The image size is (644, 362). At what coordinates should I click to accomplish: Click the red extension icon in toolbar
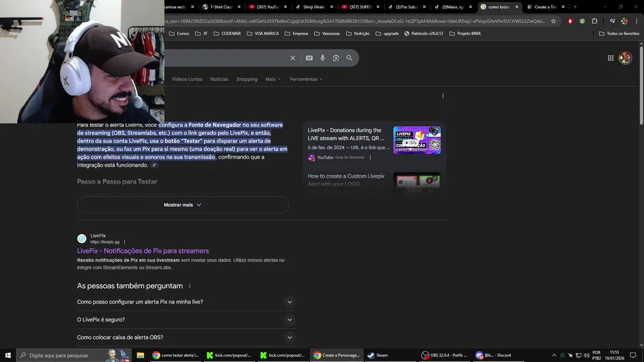[570, 21]
